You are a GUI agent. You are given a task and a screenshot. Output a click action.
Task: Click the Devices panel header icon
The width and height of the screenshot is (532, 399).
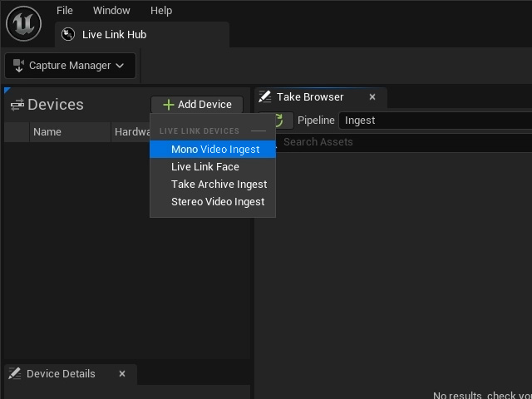17,105
